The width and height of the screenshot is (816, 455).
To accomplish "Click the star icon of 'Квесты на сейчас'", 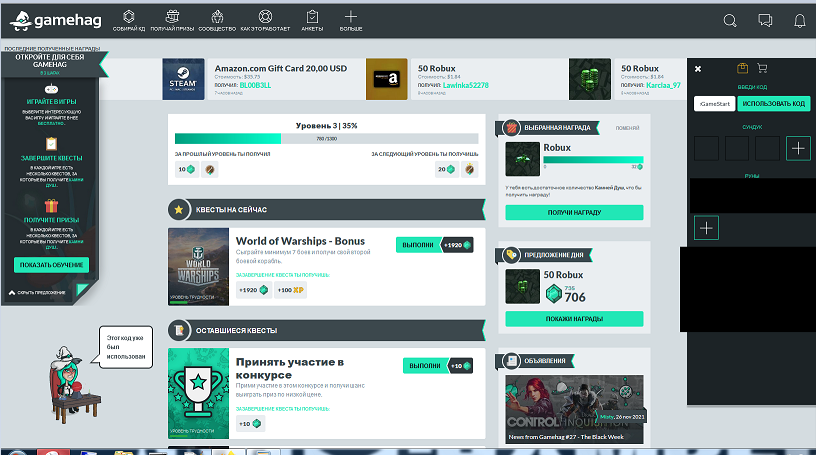I will click(x=178, y=209).
